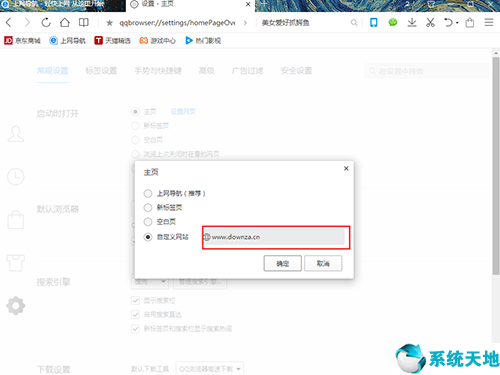Switch to 高级 tab
500x375 pixels.
[207, 71]
